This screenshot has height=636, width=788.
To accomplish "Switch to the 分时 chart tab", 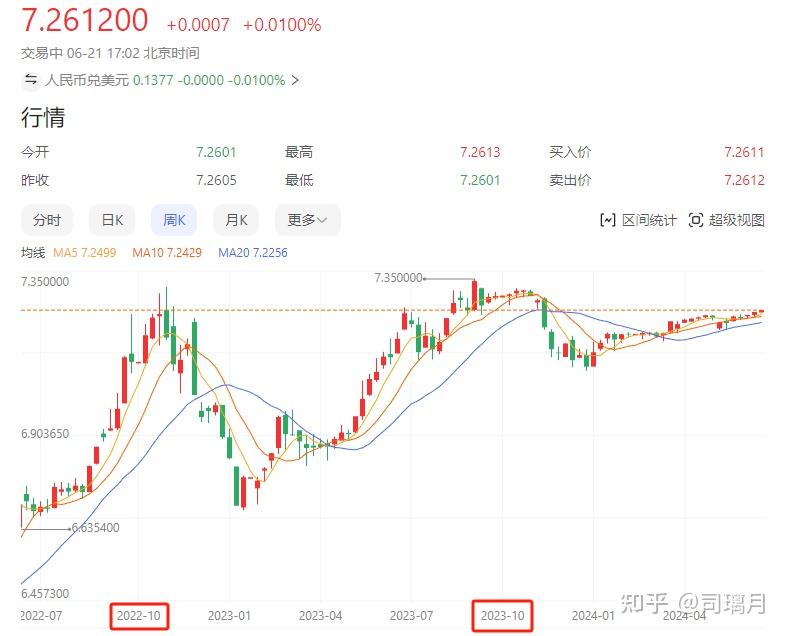I will [47, 220].
